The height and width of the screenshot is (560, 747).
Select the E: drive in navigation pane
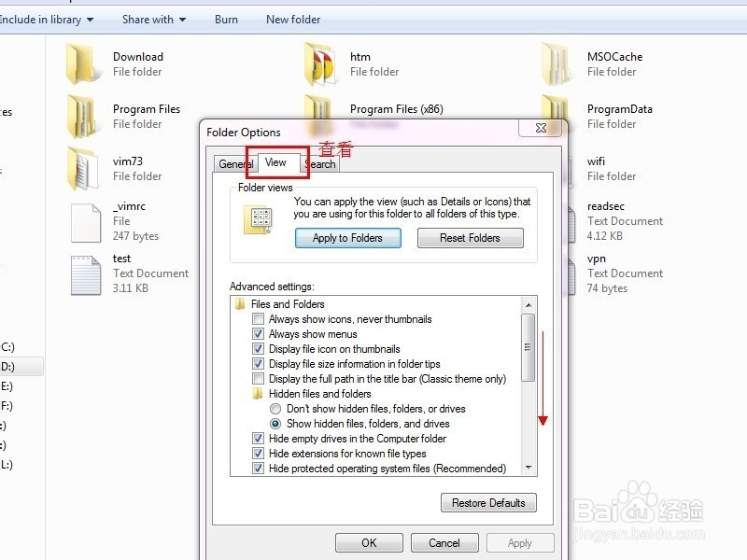point(7,386)
